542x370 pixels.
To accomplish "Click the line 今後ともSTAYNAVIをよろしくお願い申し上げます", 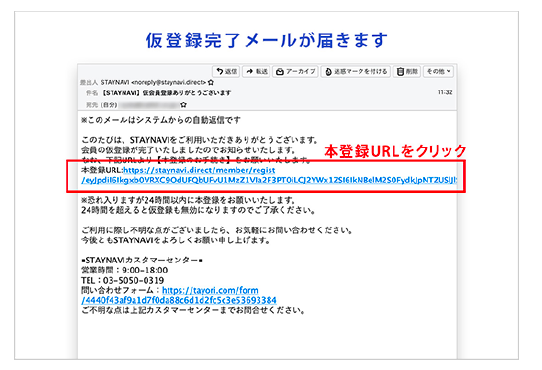I will click(x=176, y=240).
